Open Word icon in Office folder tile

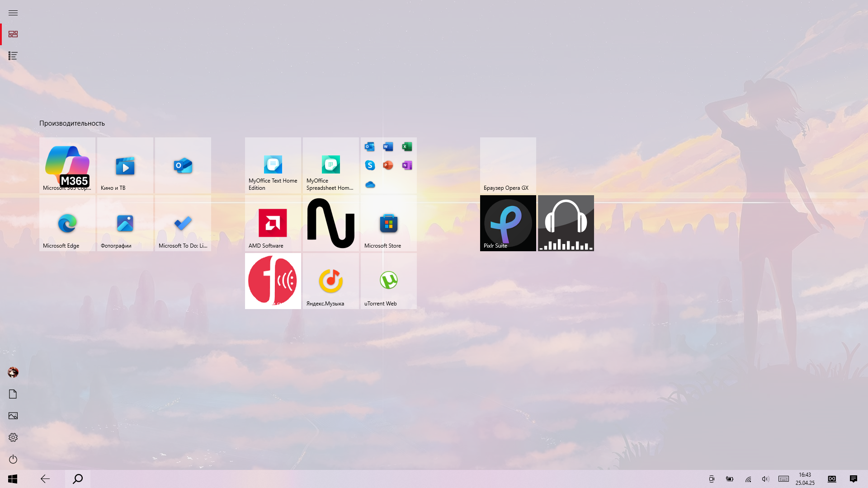coord(388,146)
